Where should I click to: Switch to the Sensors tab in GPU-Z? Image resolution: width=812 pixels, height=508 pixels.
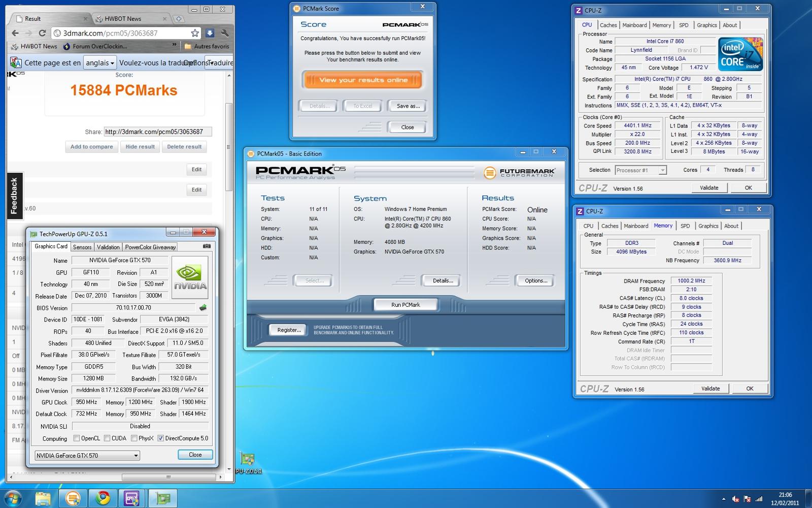point(82,247)
